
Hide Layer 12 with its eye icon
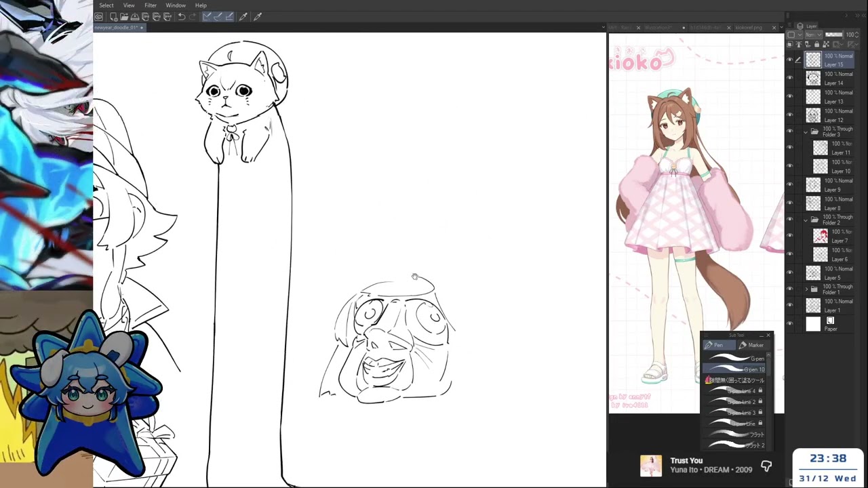coord(789,115)
